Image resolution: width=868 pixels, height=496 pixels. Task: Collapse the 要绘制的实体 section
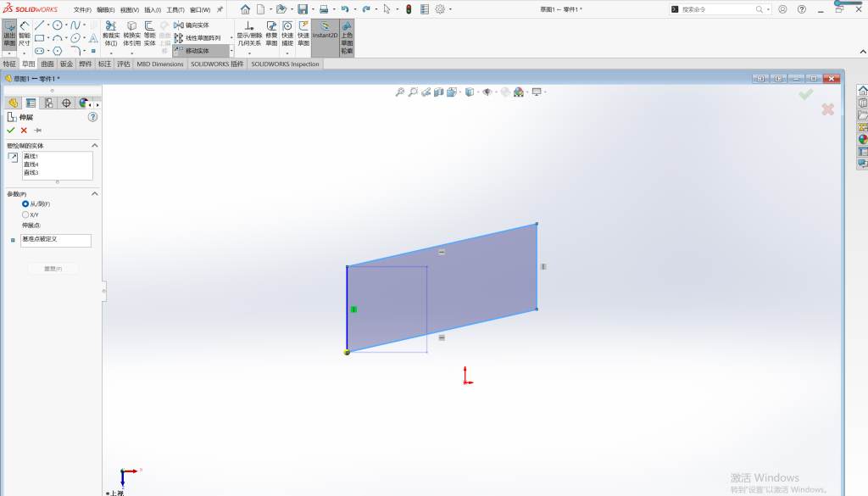95,146
